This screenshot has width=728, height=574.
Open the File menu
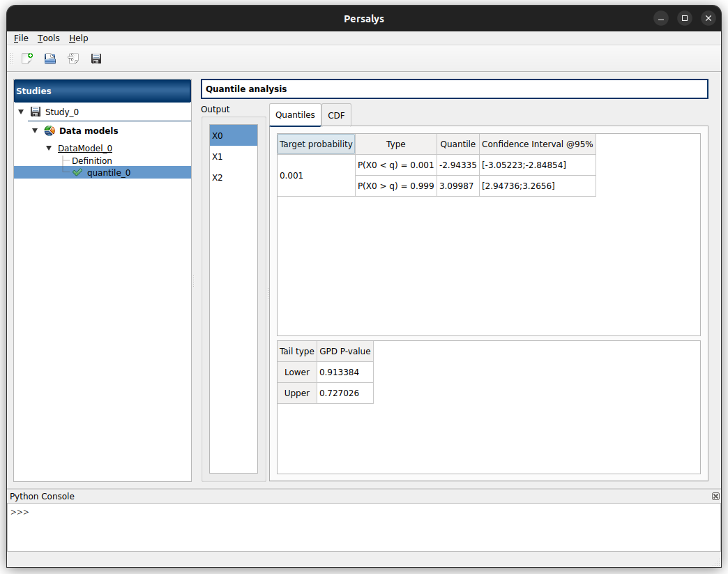click(21, 38)
